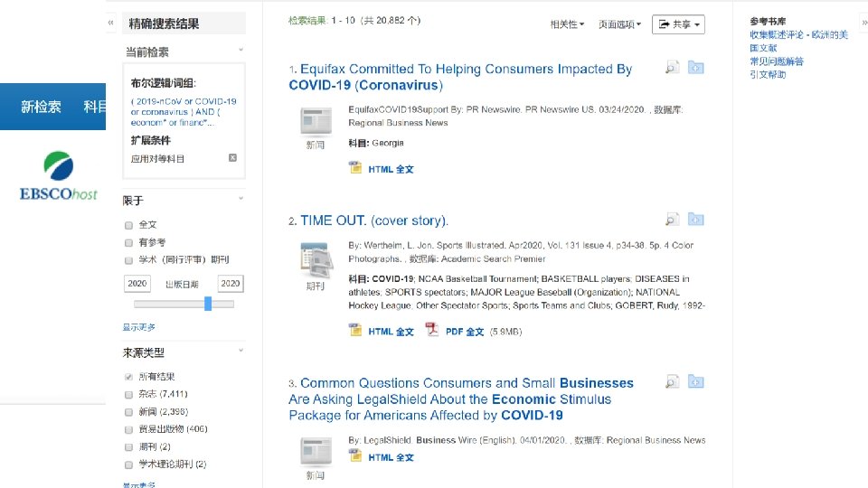Select the new search (新检索) tab
Viewport: 868px width, 488px height.
pyautogui.click(x=41, y=107)
